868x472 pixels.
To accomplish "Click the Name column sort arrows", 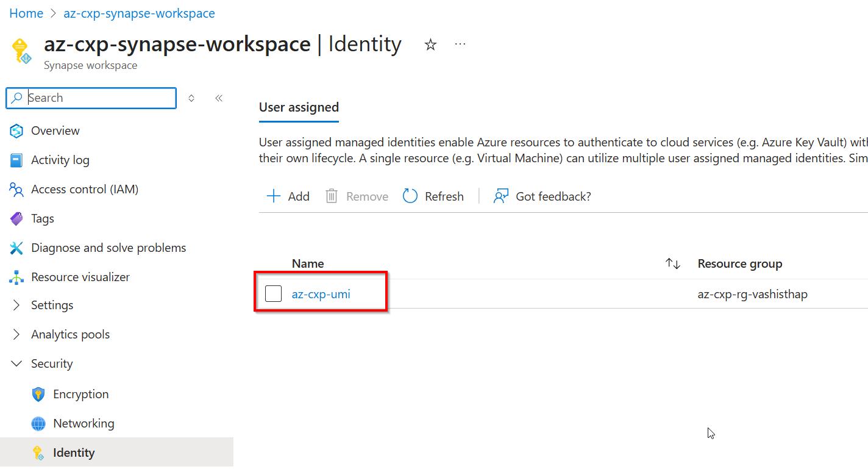I will click(673, 264).
